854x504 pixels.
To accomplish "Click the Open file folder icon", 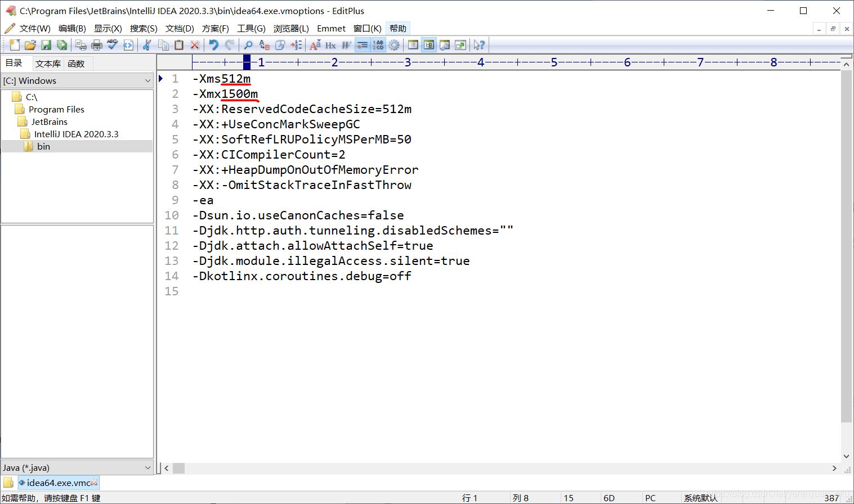I will 30,45.
